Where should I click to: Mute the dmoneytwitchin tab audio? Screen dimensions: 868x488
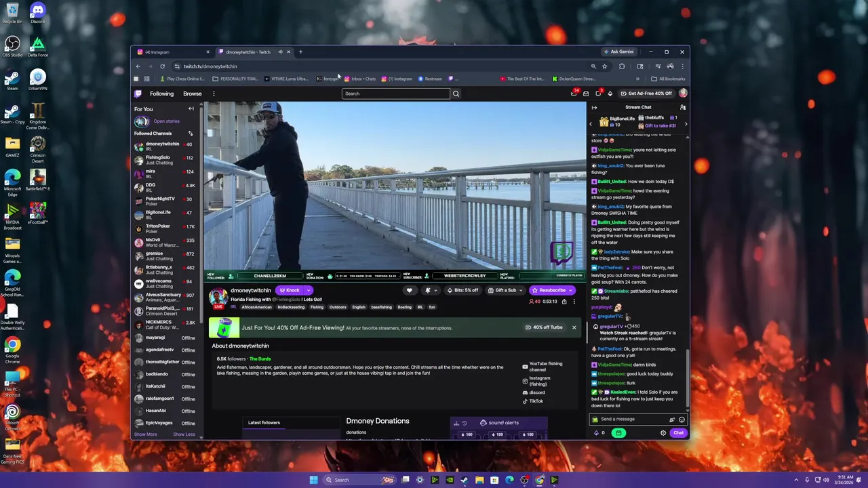coord(280,52)
